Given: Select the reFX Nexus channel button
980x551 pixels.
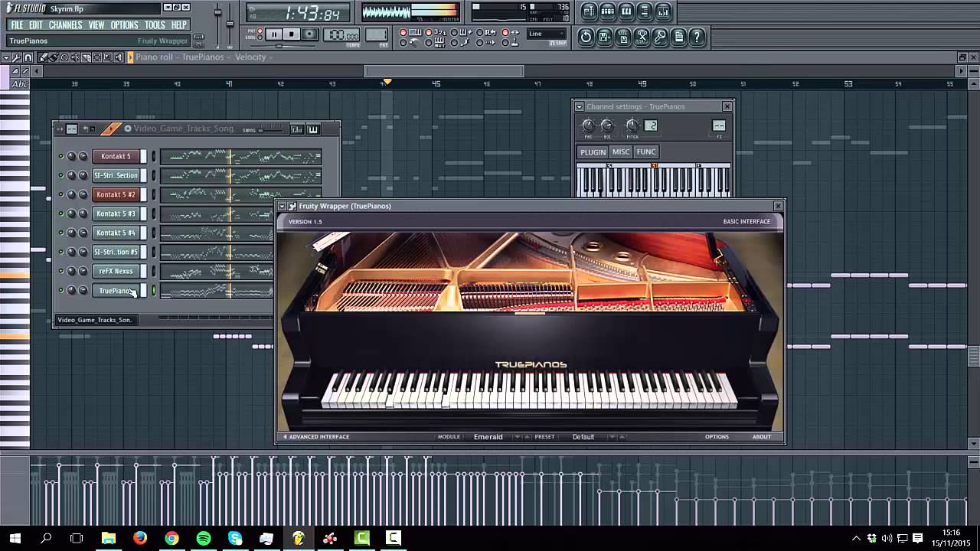Looking at the screenshot, I should (116, 271).
